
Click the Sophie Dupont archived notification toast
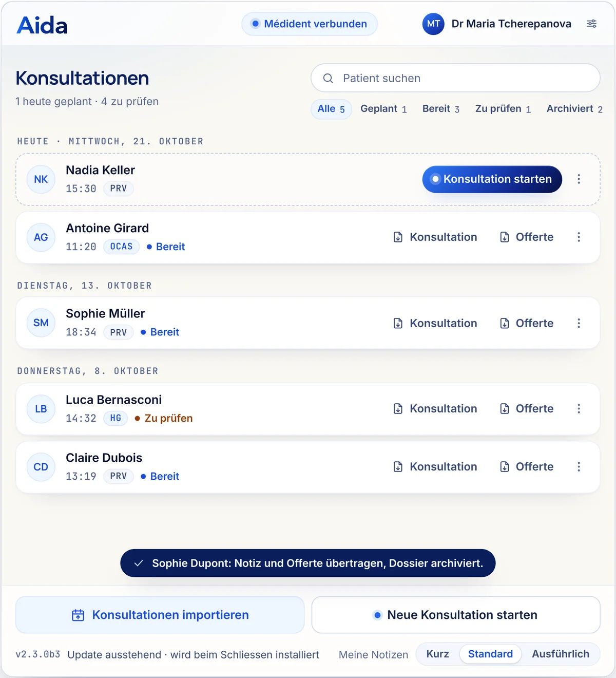[x=308, y=563]
